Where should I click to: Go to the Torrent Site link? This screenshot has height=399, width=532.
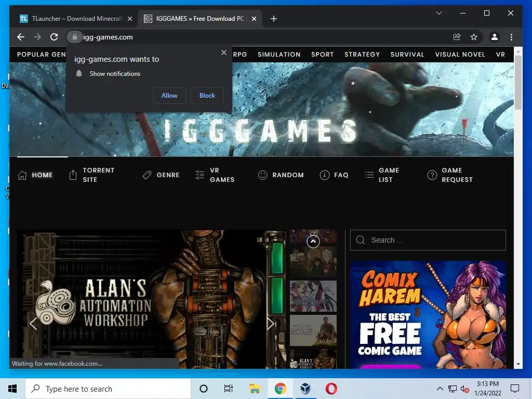98,175
